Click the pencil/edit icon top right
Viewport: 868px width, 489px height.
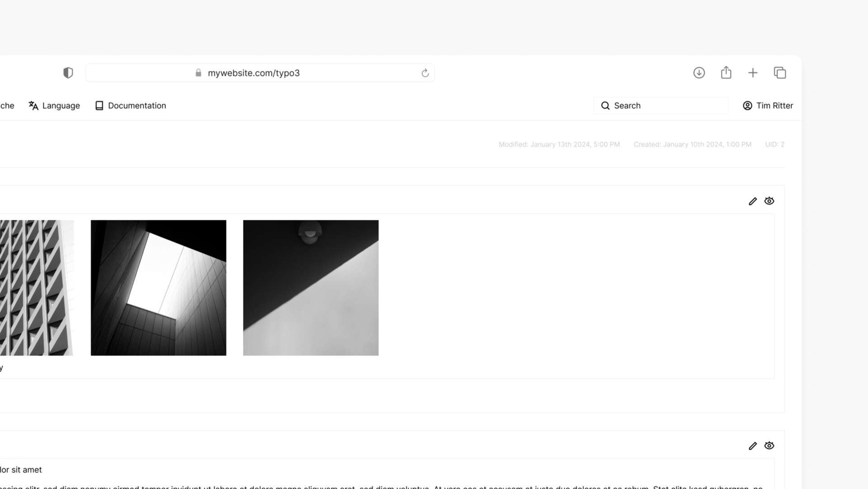click(753, 201)
